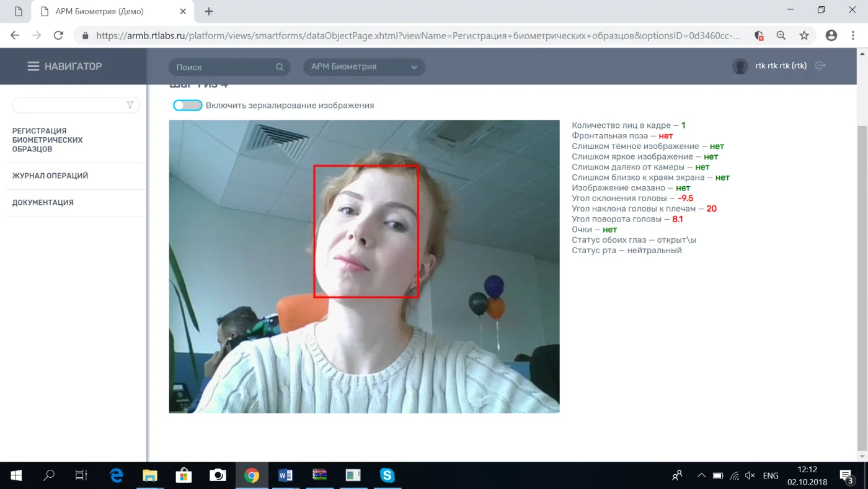Screen dimensions: 868x489
Task: Click the rtk user avatar
Action: tap(740, 66)
